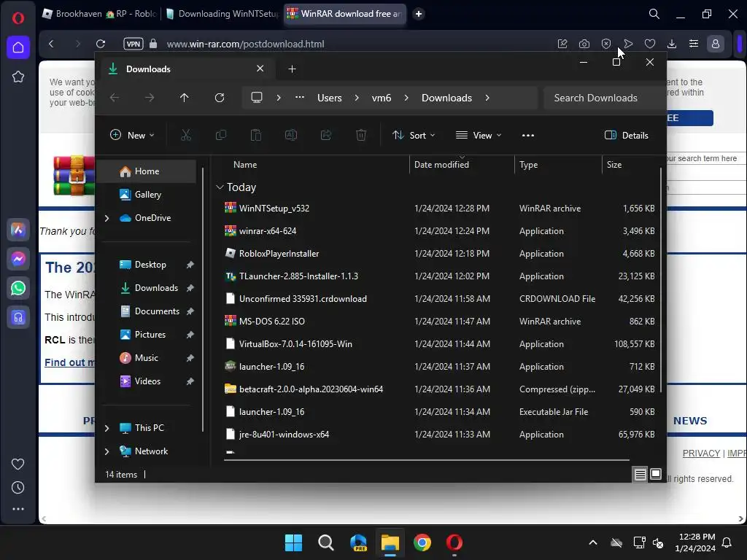Select Gallery in navigation pane
747x560 pixels.
(x=147, y=195)
